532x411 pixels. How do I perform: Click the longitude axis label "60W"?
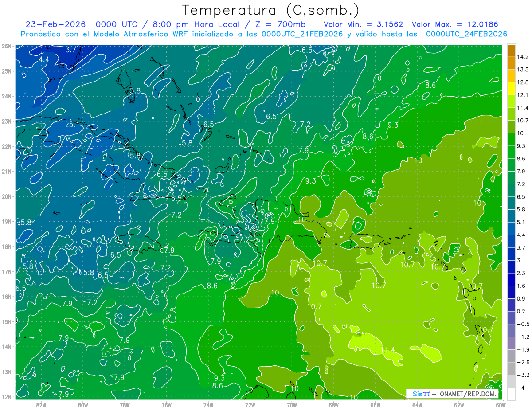click(x=501, y=404)
